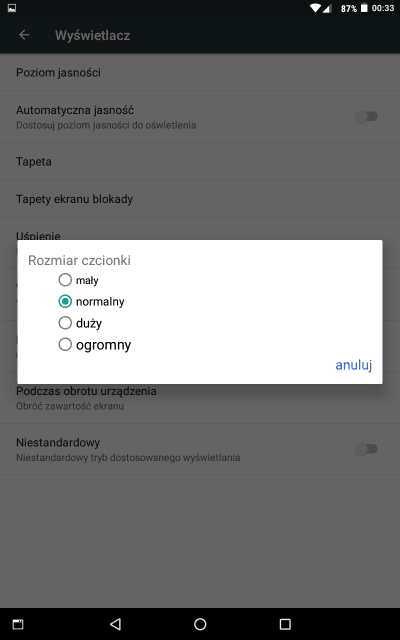Open recent apps with the square button
The width and height of the screenshot is (400, 640).
click(285, 624)
